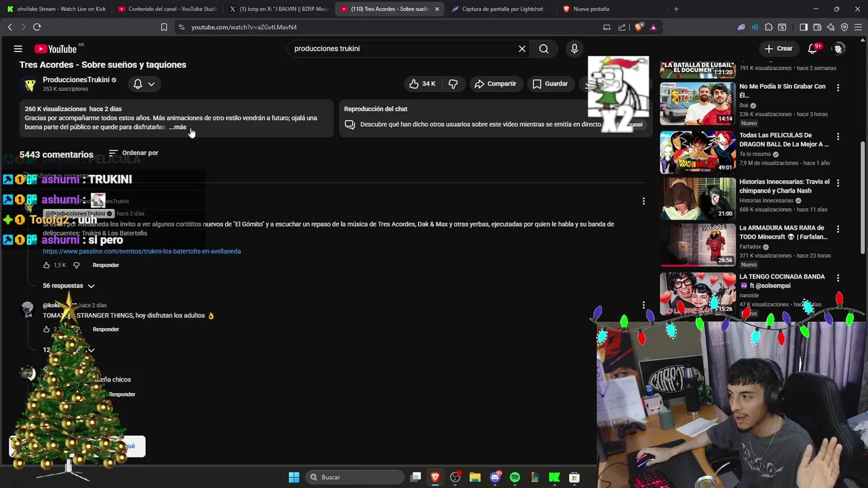Close the Tres Acordes YouTube tab

(x=437, y=9)
